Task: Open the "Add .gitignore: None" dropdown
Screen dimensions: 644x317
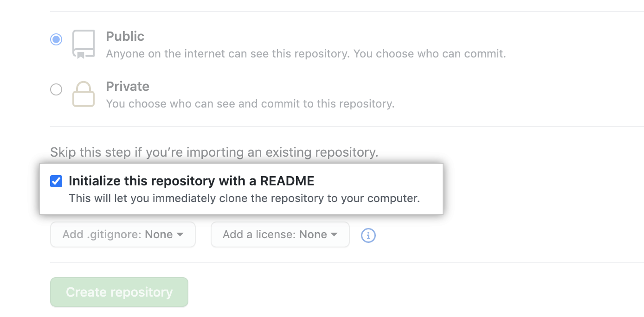Action: coord(122,235)
